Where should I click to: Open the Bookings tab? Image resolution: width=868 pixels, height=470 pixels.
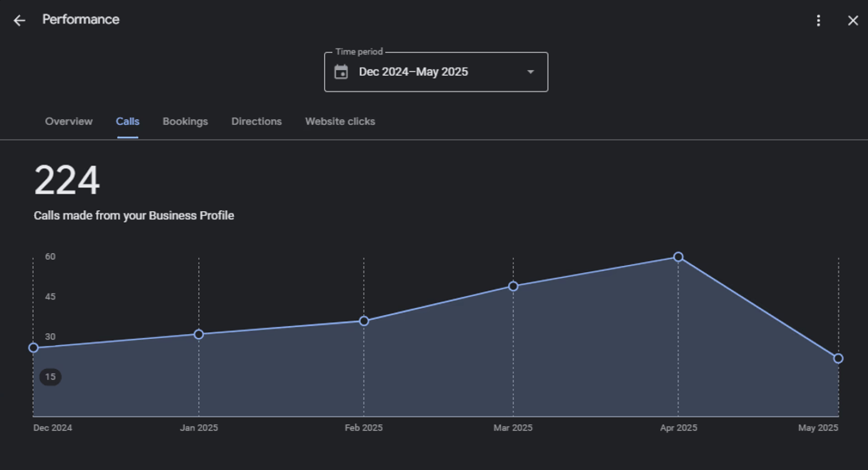click(x=185, y=121)
